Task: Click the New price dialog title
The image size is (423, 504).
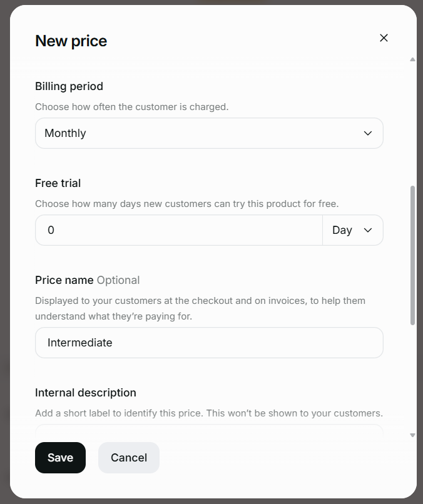Action: click(x=71, y=41)
